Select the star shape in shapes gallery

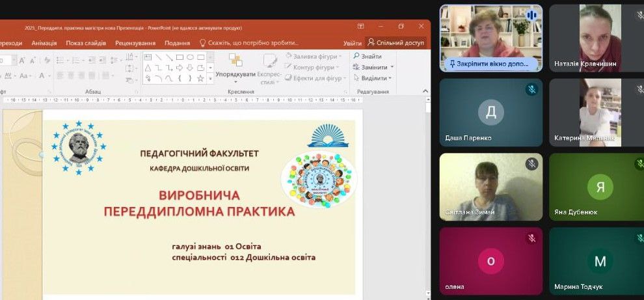click(x=200, y=79)
